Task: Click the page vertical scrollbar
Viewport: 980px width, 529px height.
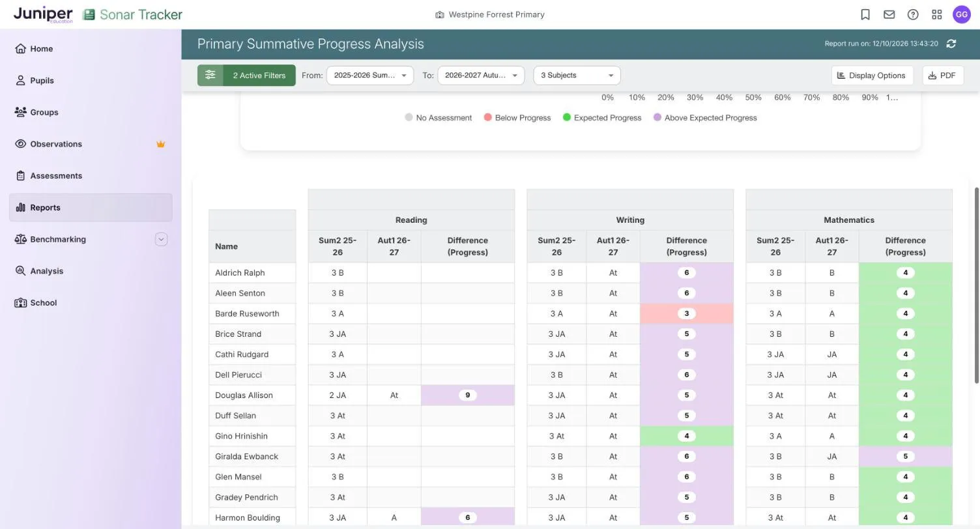Action: (976, 285)
